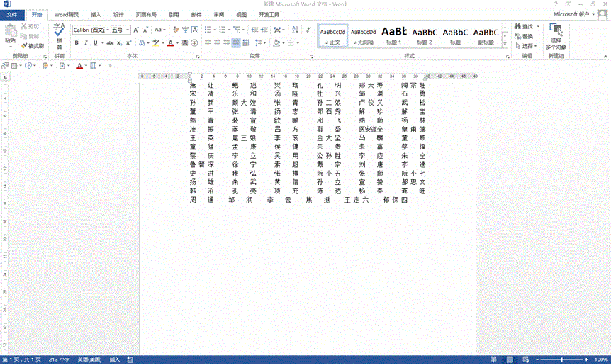This screenshot has height=364, width=611.
Task: Apply the Heading 1 (标题 1) style
Action: pyautogui.click(x=394, y=34)
